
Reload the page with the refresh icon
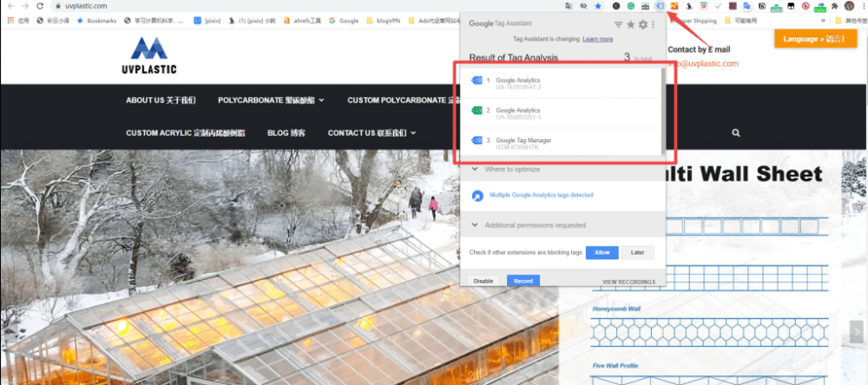40,5
